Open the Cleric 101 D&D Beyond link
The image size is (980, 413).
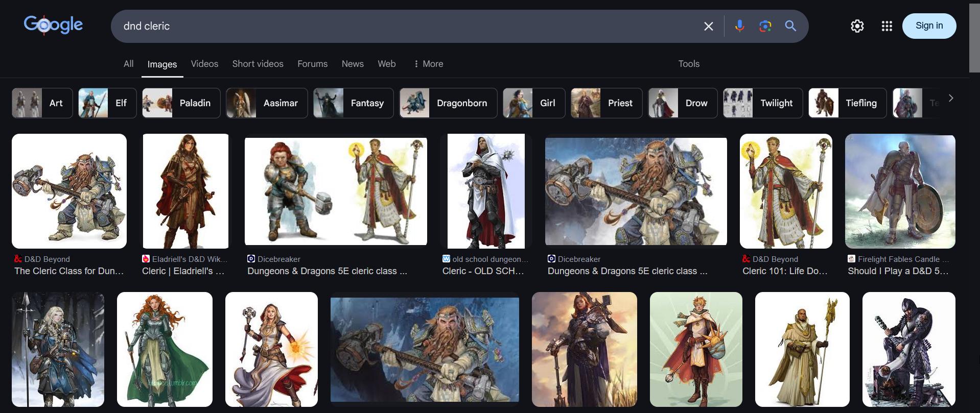784,271
